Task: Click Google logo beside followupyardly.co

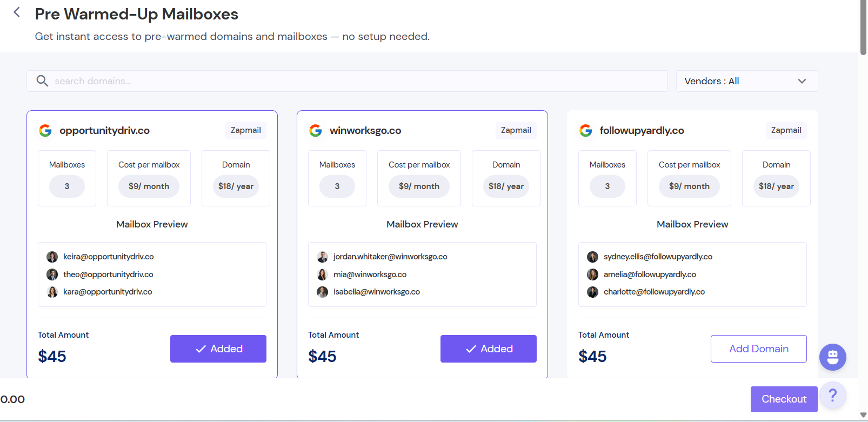Action: [586, 130]
